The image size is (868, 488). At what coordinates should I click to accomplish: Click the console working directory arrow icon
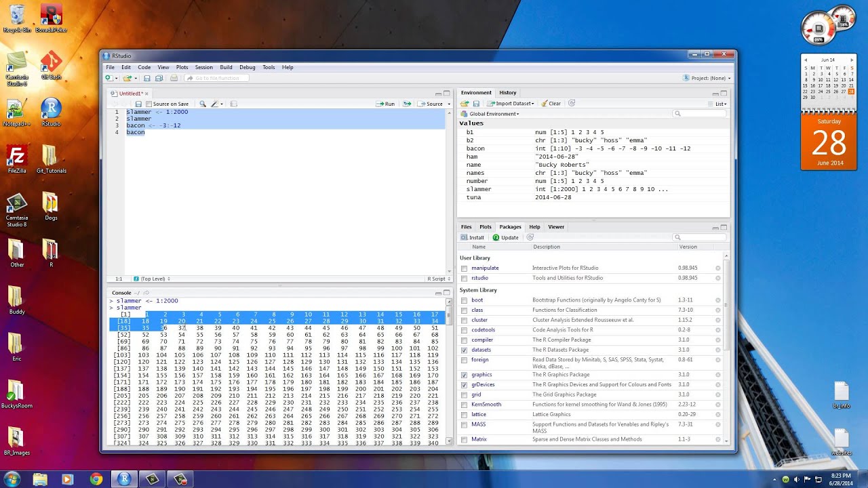click(x=145, y=293)
